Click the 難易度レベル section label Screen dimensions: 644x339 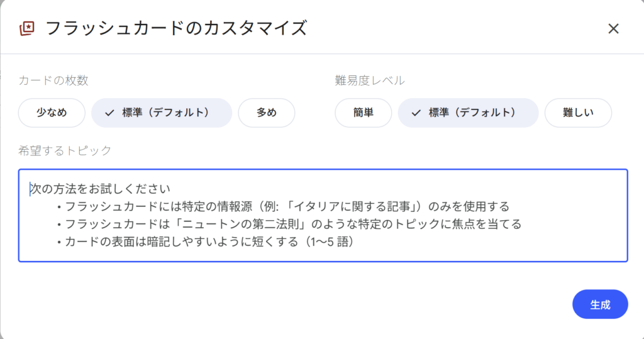click(x=370, y=81)
